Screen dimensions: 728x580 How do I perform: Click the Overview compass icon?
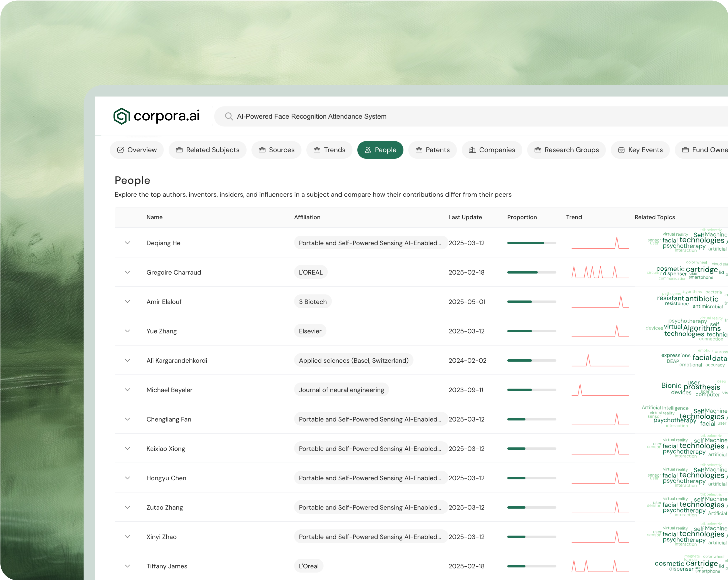tap(121, 150)
